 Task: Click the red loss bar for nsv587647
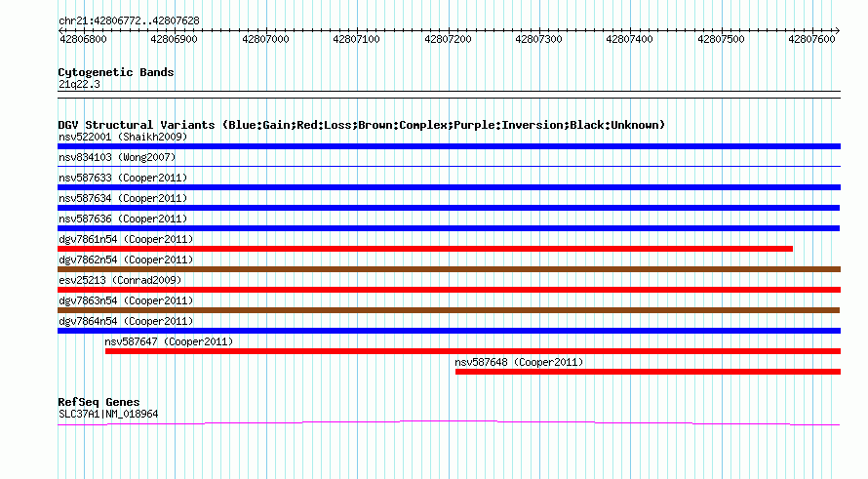pyautogui.click(x=473, y=351)
